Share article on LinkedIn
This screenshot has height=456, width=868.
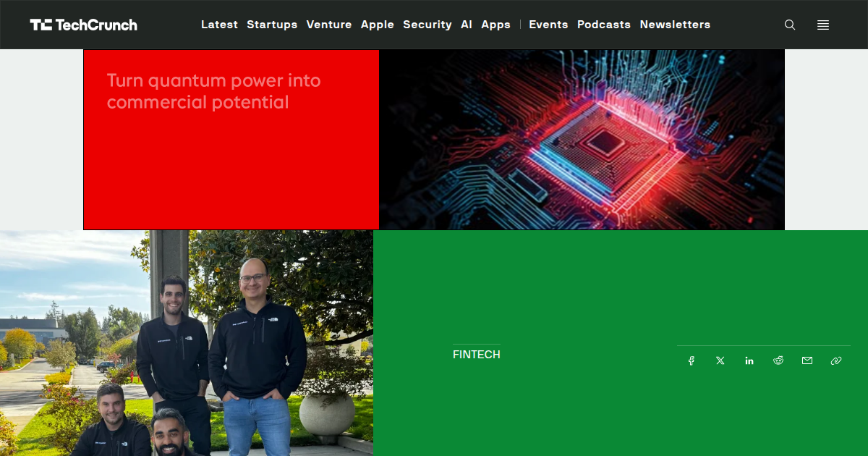(749, 360)
